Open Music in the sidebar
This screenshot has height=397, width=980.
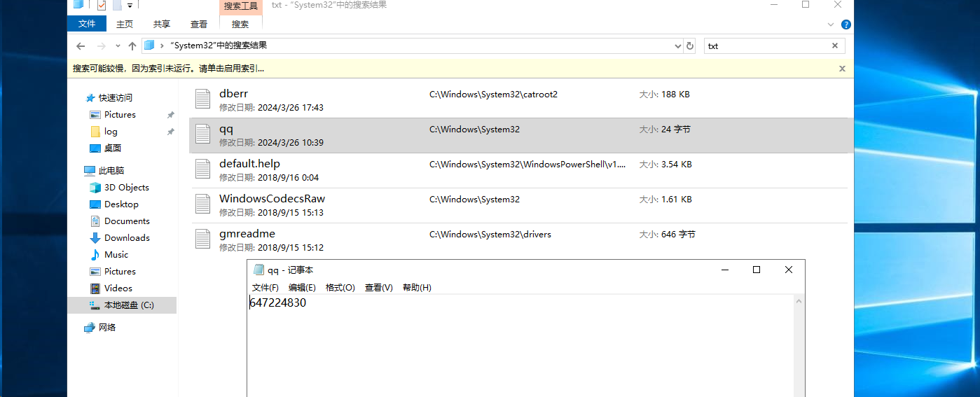[x=116, y=255]
